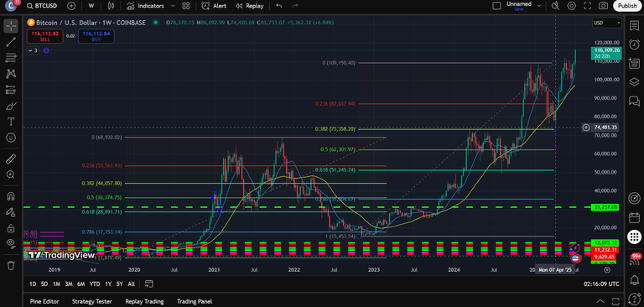This screenshot has height=307, width=644.
Task: Select the 3M date range
Action: tap(69, 284)
